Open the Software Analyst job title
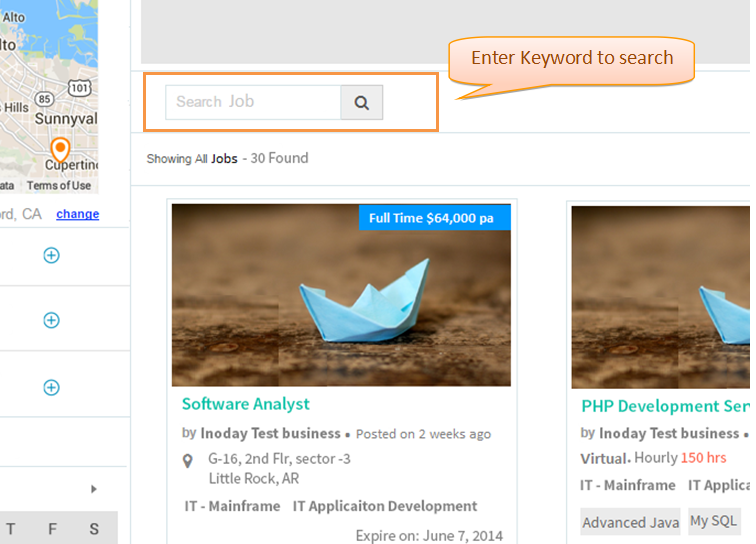 (x=245, y=404)
